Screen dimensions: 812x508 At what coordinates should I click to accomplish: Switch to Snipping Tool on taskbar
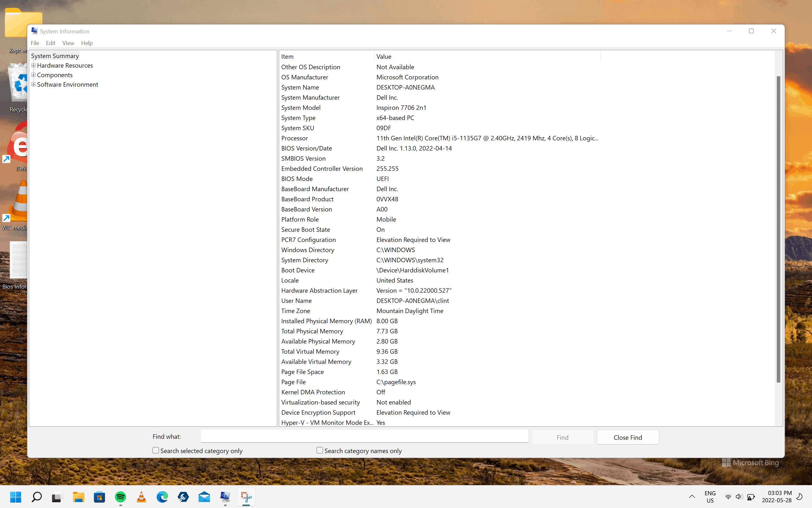[x=246, y=497]
